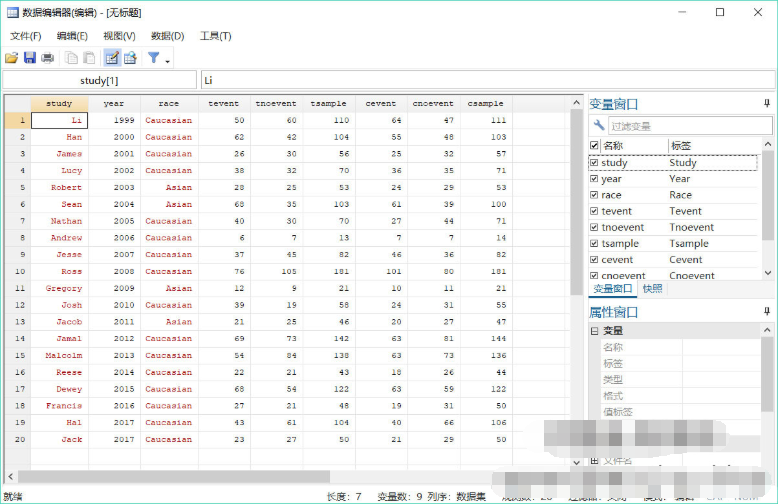Open the 数据(D) menu
The height and width of the screenshot is (504, 778).
click(x=167, y=36)
